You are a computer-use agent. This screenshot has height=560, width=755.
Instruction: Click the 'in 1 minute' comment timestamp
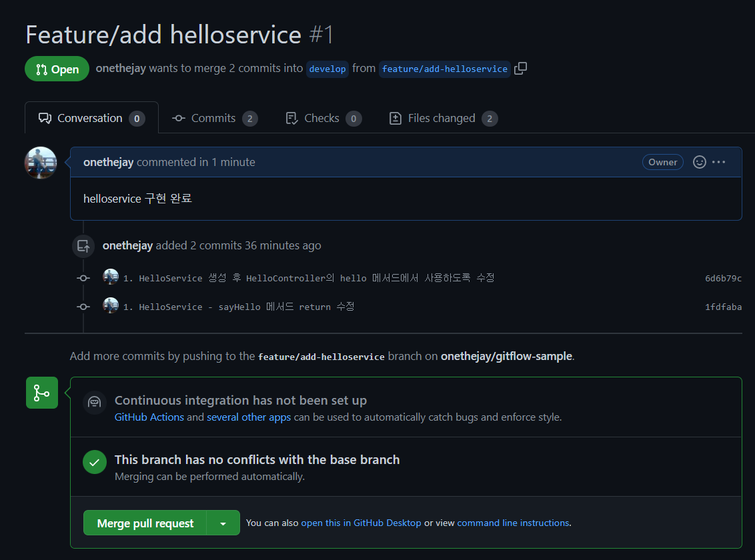[x=227, y=162]
